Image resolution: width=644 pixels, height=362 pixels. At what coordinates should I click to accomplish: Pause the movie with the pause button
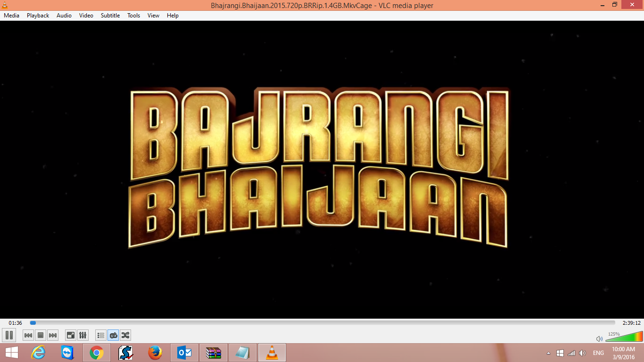(9, 335)
